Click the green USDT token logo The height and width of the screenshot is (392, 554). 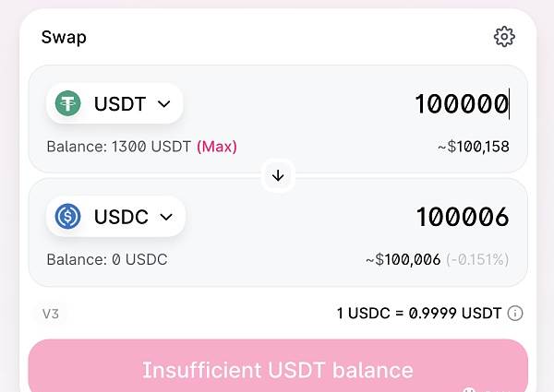67,103
